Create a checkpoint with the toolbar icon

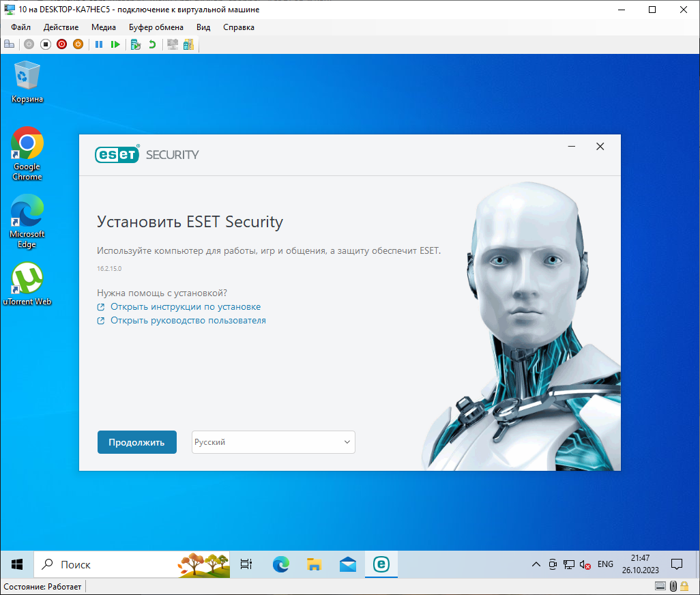coord(136,44)
